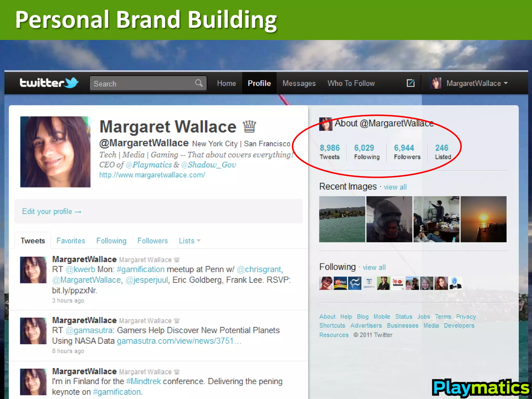This screenshot has width=532, height=399.
Task: Open the gorilla mask recent image
Action: pos(389,219)
